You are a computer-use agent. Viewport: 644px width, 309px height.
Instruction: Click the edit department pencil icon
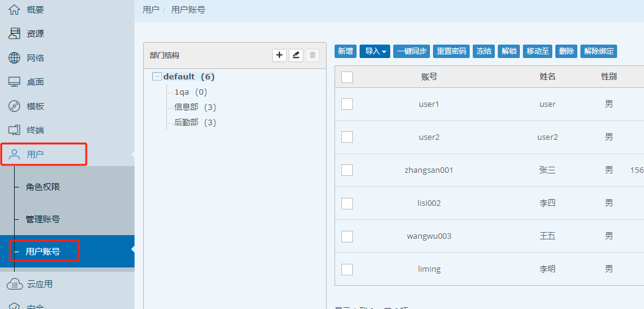click(296, 56)
